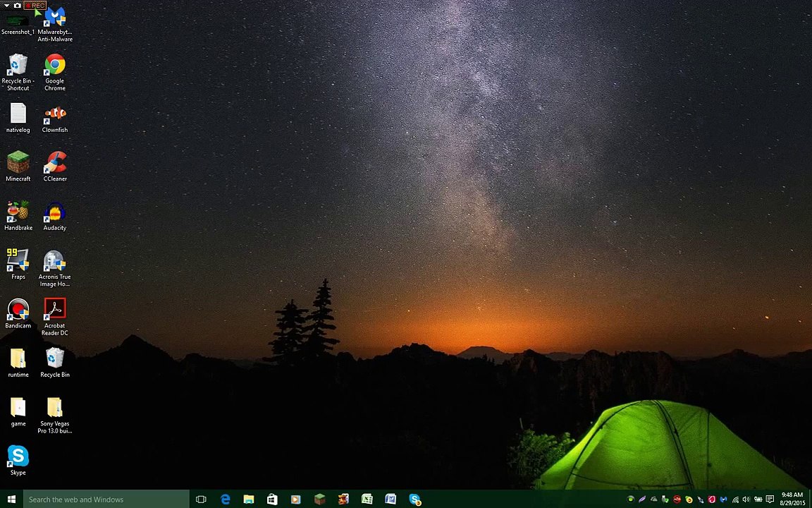Open Skype from the taskbar
The width and height of the screenshot is (812, 508).
(414, 500)
